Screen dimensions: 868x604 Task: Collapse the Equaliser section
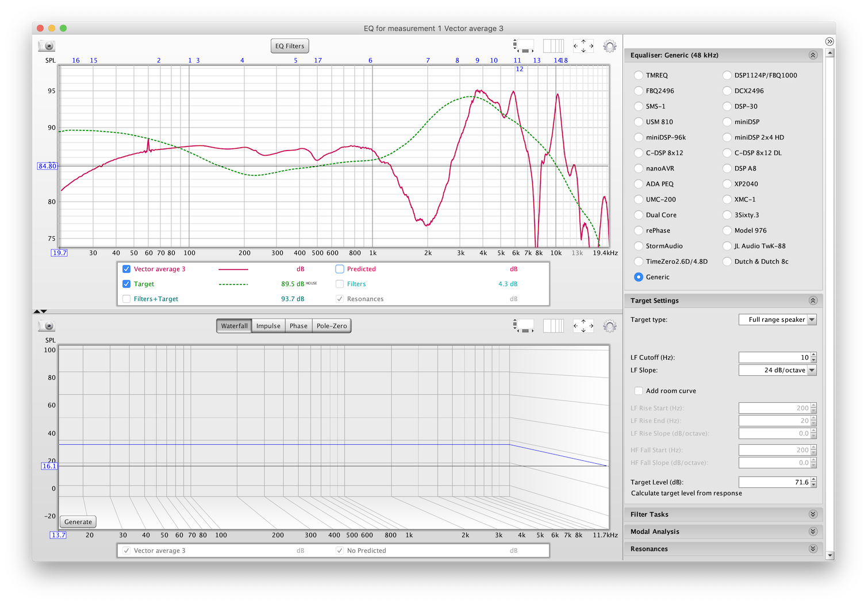(x=813, y=55)
